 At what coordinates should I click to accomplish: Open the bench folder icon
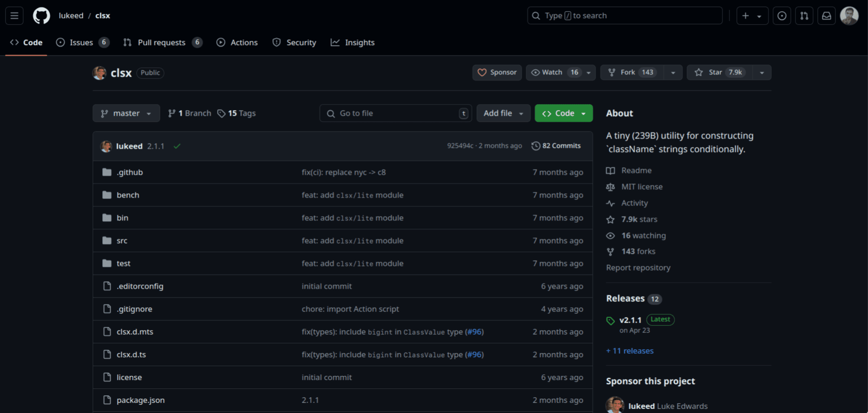click(x=107, y=195)
